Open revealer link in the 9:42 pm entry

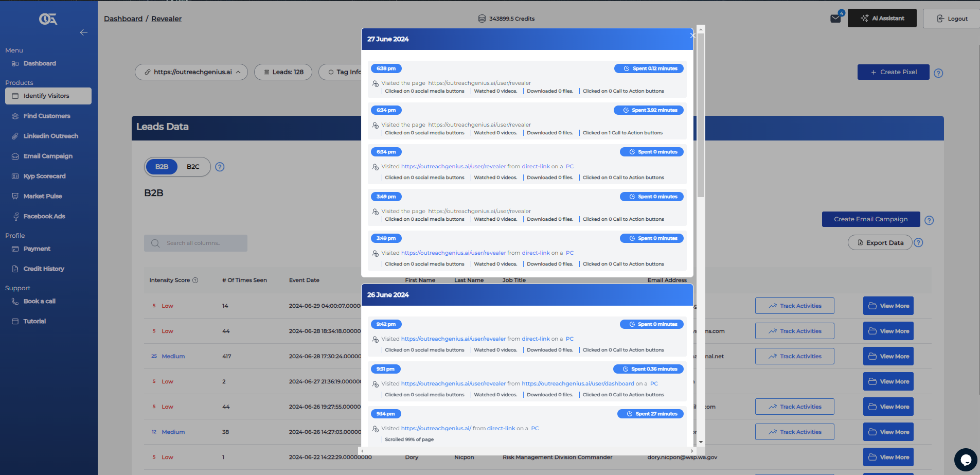[454, 339]
